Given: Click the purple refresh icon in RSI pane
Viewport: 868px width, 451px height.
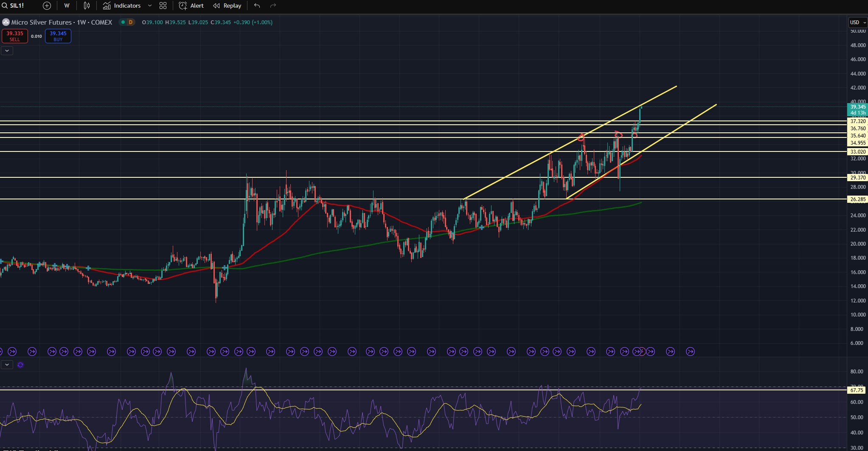Looking at the screenshot, I should [20, 364].
